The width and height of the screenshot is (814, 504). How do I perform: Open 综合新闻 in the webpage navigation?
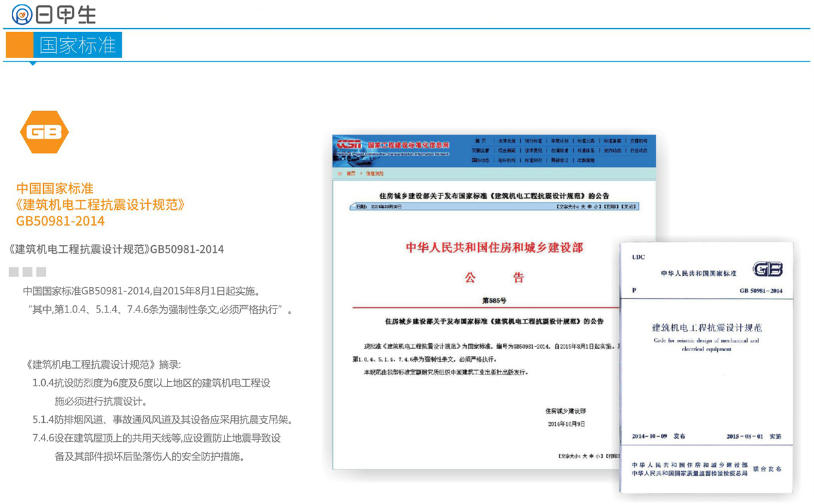coord(506,150)
